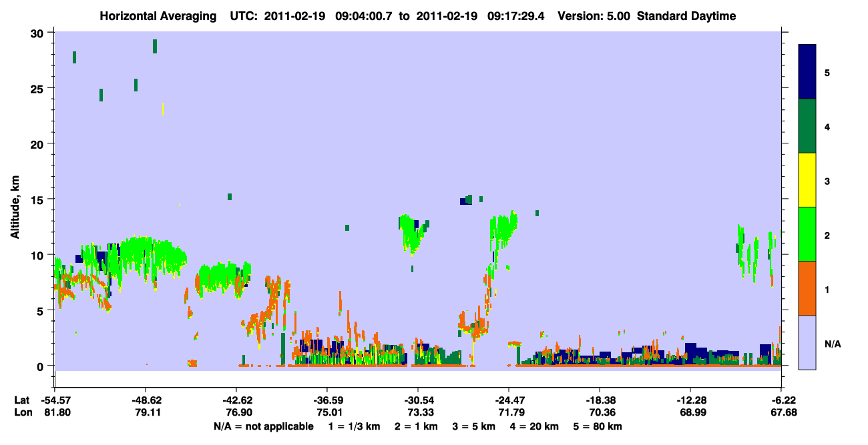
Task: Click the 'Version: 5.00' text in title
Action: (594, 16)
